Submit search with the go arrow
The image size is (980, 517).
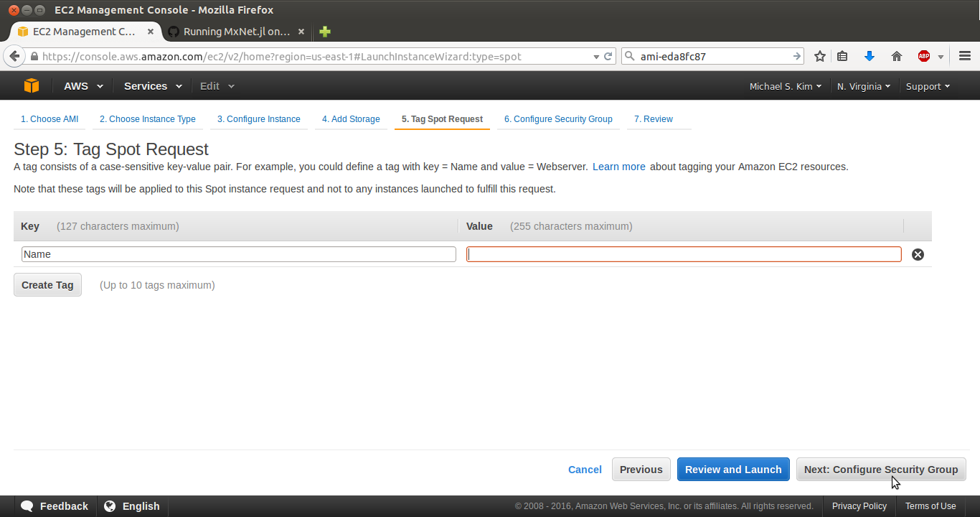[x=796, y=56]
